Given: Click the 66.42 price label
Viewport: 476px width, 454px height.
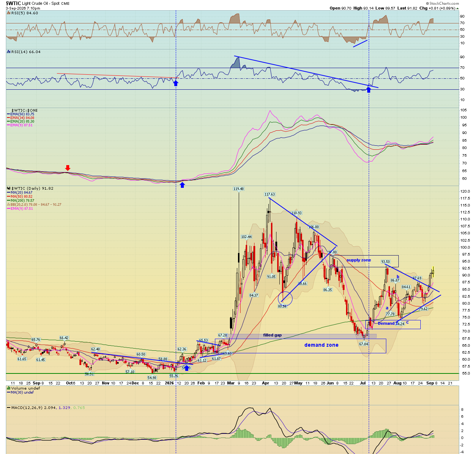Looking at the screenshot, I should 64,338.
